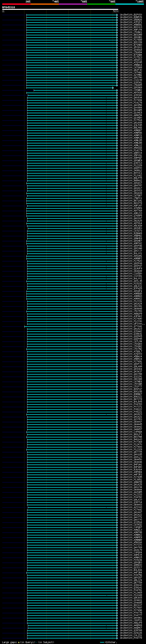Click UniRef100_B9SID9 label

(x=131, y=42)
